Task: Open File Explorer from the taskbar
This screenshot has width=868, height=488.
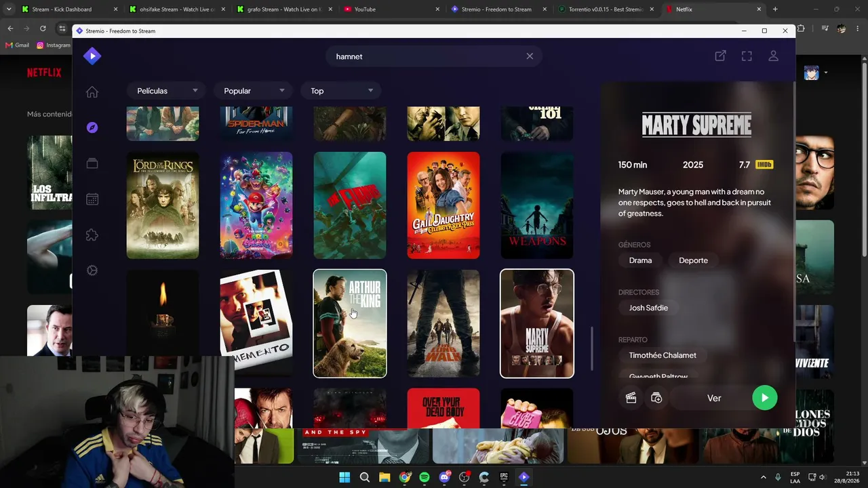Action: 384,477
